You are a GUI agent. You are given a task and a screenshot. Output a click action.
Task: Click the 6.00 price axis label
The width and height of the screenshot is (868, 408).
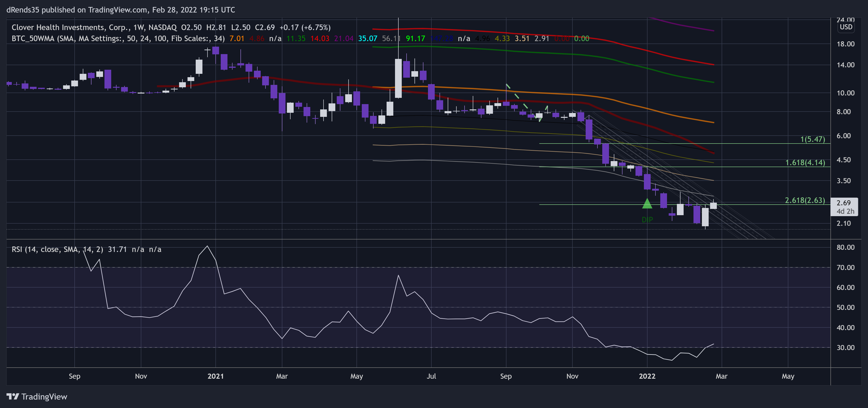click(x=843, y=136)
